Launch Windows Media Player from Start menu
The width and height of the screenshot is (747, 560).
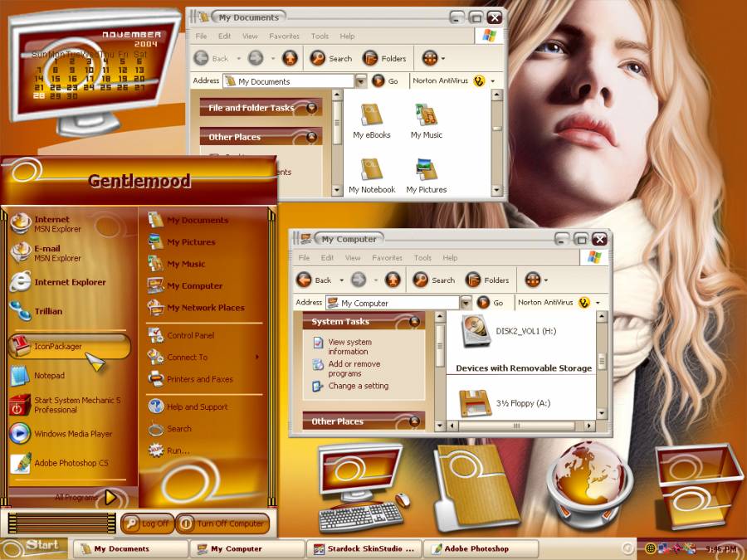[x=72, y=434]
